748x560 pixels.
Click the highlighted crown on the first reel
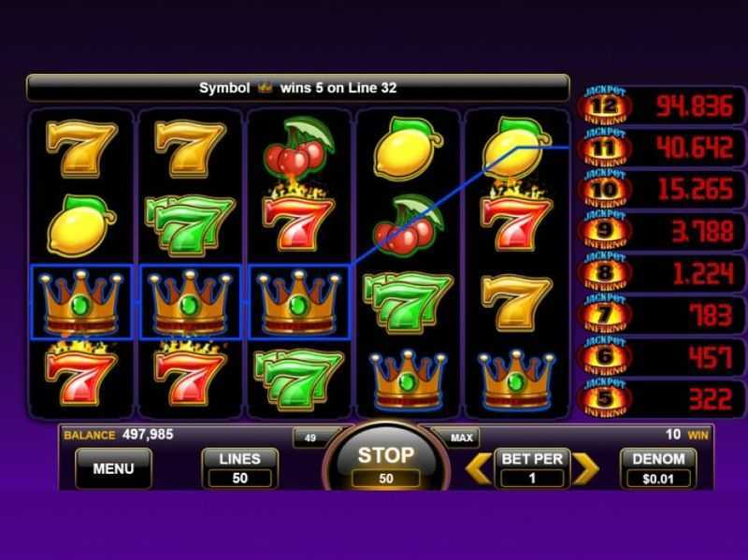80,302
